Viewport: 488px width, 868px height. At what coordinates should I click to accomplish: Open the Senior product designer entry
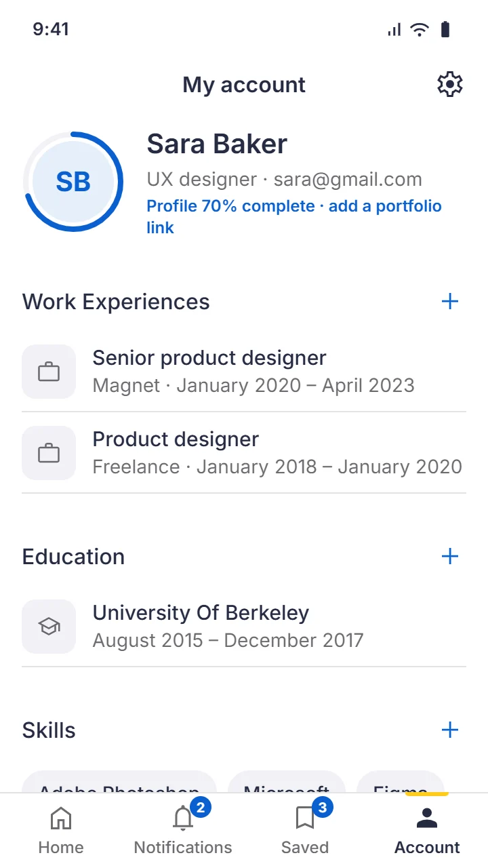(244, 372)
